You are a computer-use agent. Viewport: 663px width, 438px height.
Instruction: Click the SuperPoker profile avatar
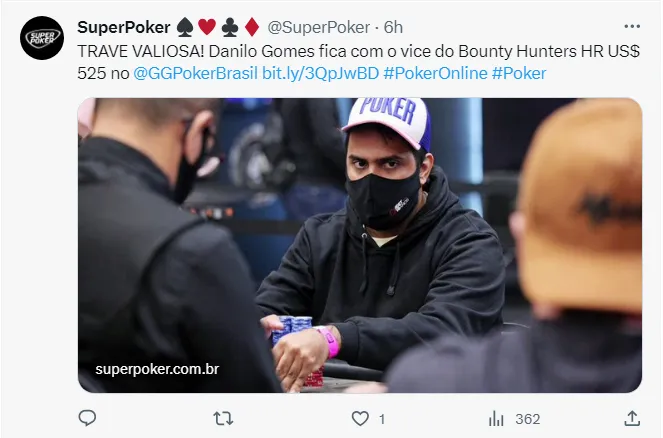pos(42,38)
